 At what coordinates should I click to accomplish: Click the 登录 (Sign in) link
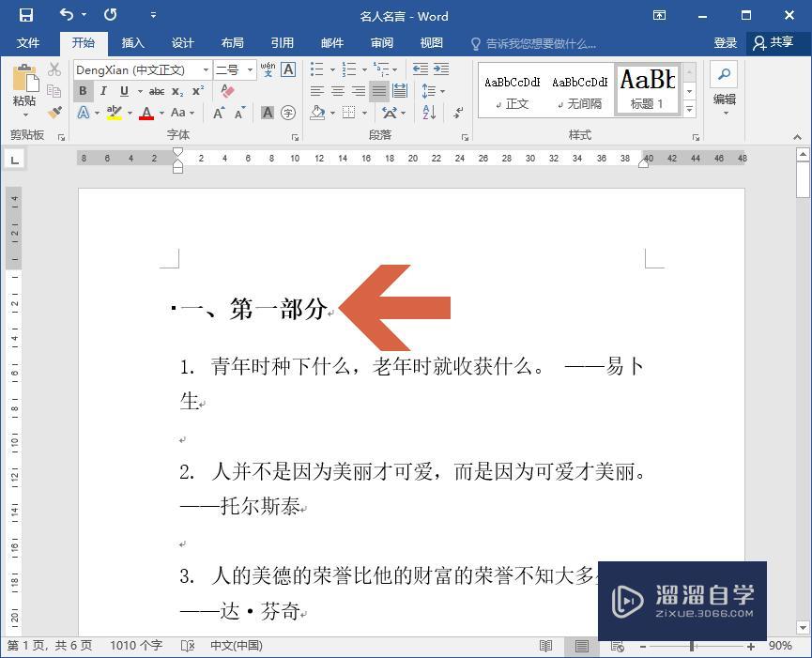725,43
